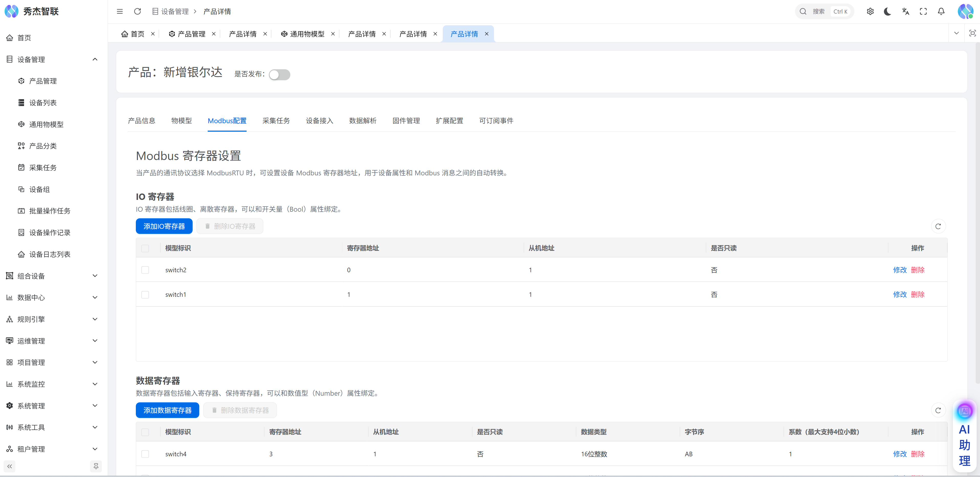
Task: Click the notification bell icon
Action: [941, 12]
